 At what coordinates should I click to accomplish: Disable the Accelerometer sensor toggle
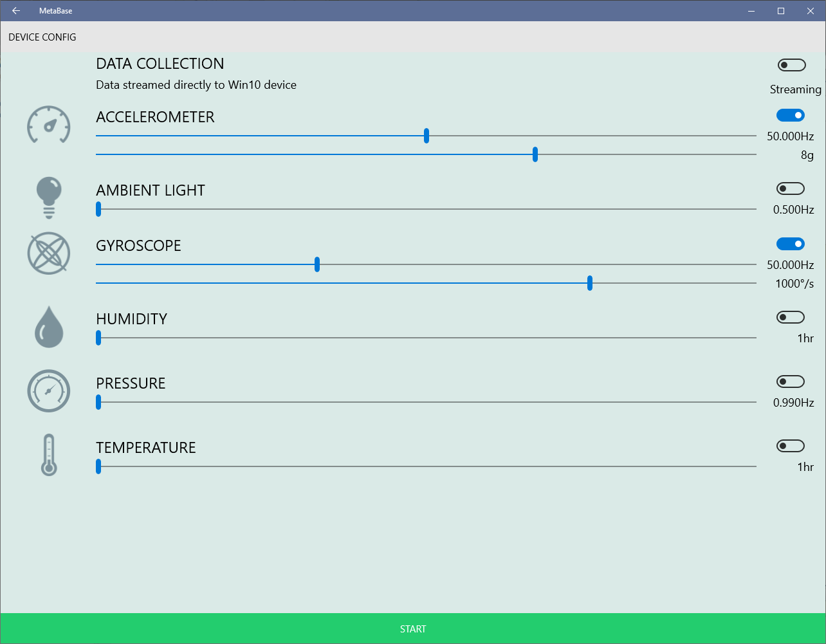pyautogui.click(x=791, y=115)
